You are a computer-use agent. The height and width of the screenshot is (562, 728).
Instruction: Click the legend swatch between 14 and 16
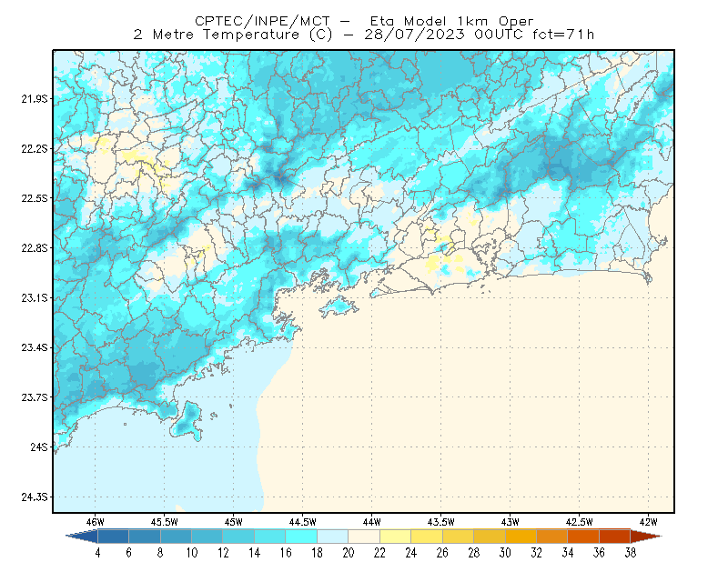[x=270, y=536]
